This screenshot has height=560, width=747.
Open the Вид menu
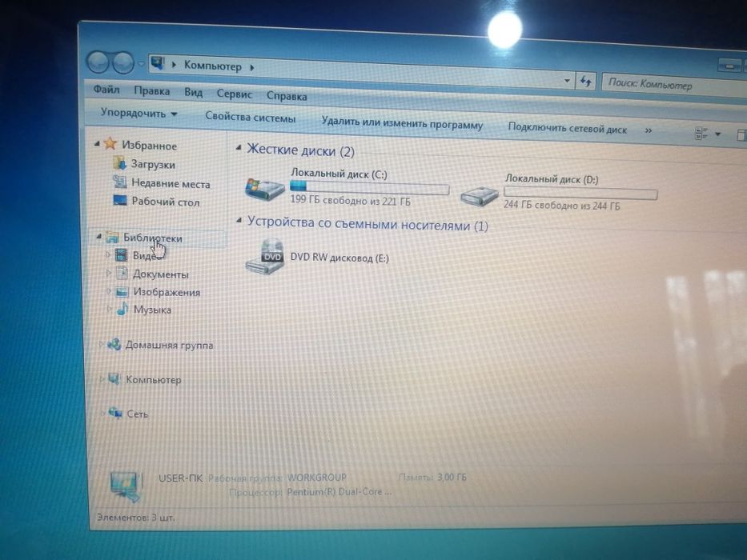point(193,92)
